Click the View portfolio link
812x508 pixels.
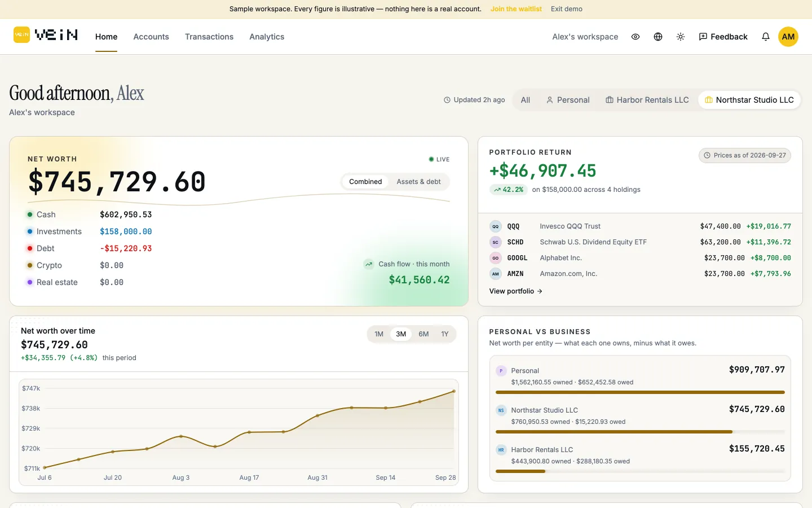point(516,291)
